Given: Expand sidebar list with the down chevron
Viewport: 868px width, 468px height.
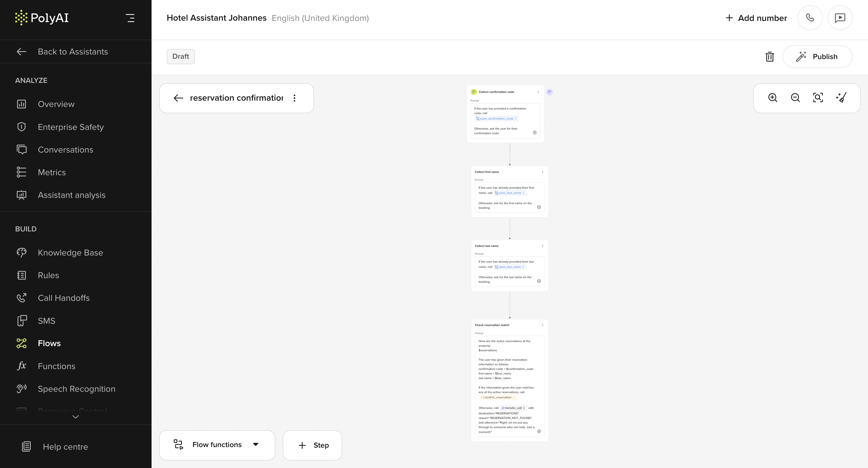Looking at the screenshot, I should click(x=76, y=417).
